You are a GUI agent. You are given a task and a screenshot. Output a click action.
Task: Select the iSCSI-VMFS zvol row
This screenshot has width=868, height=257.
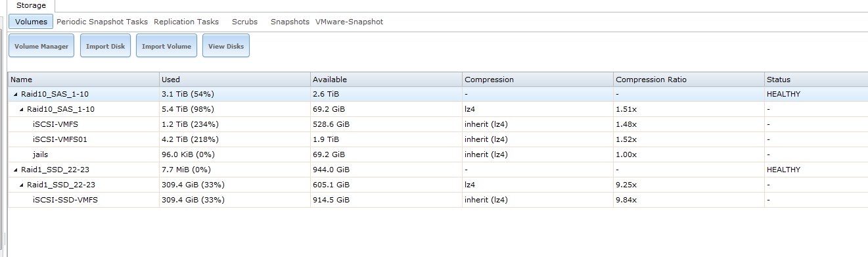coord(438,125)
